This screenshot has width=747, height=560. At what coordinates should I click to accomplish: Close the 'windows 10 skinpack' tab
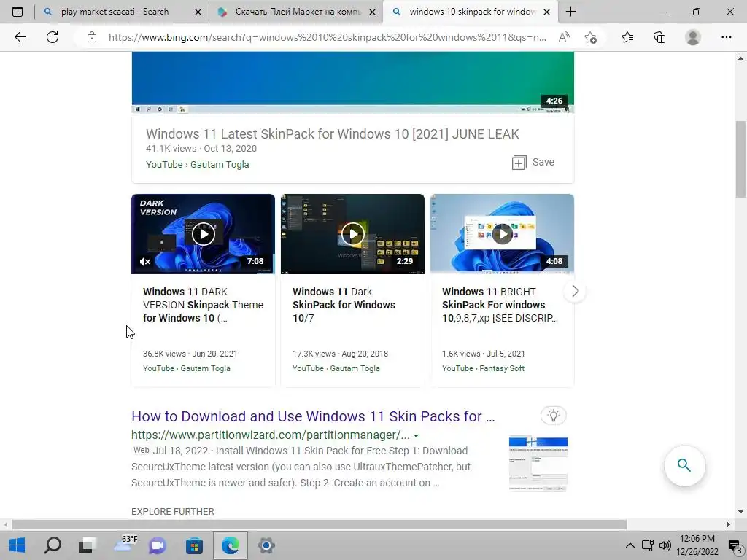[x=547, y=12]
